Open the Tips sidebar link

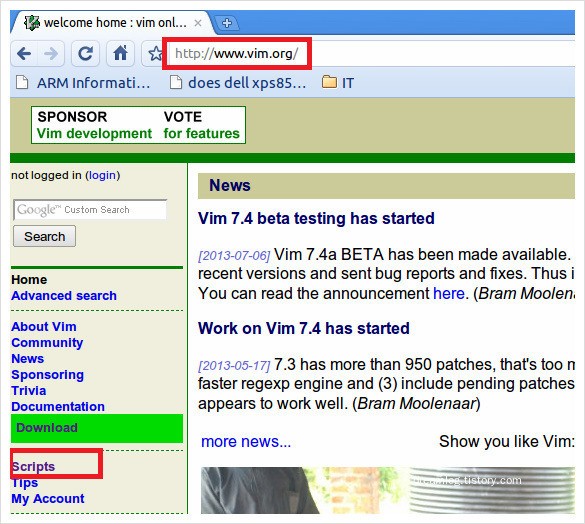pyautogui.click(x=25, y=483)
